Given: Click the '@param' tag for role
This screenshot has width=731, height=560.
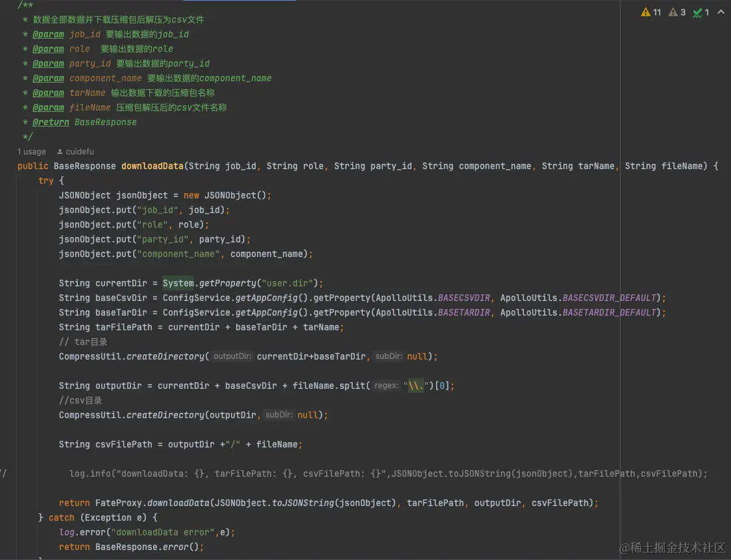Looking at the screenshot, I should 49,49.
